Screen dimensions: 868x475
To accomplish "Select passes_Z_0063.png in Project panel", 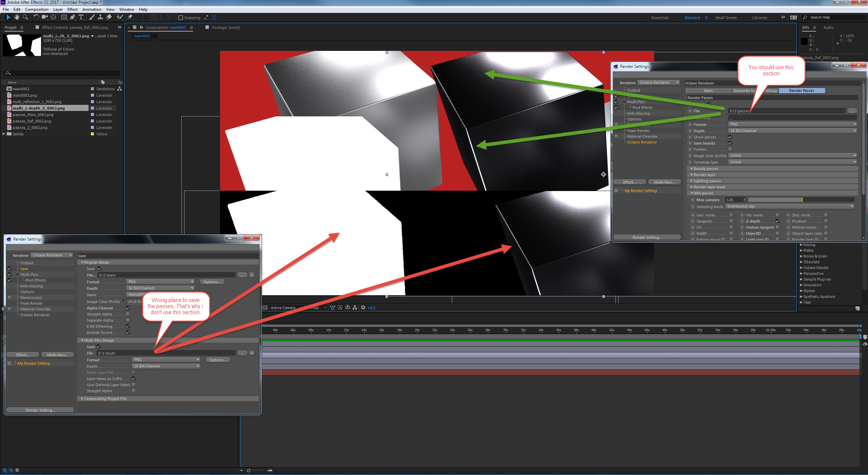I will (30, 128).
